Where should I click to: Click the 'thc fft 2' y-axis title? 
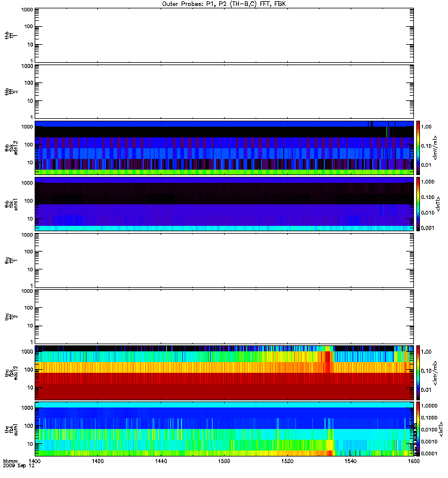pos(11,317)
